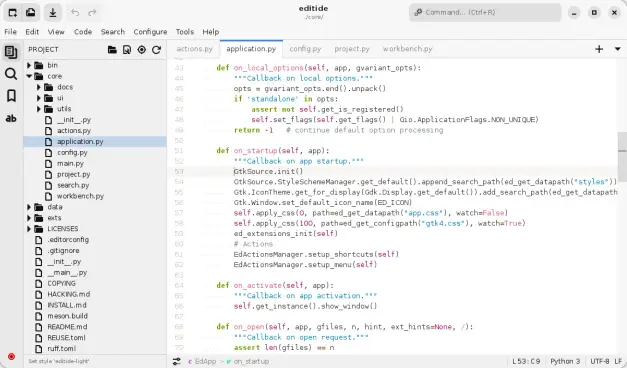Refresh the project tree
Screen dimensions: 627x368
pos(156,50)
